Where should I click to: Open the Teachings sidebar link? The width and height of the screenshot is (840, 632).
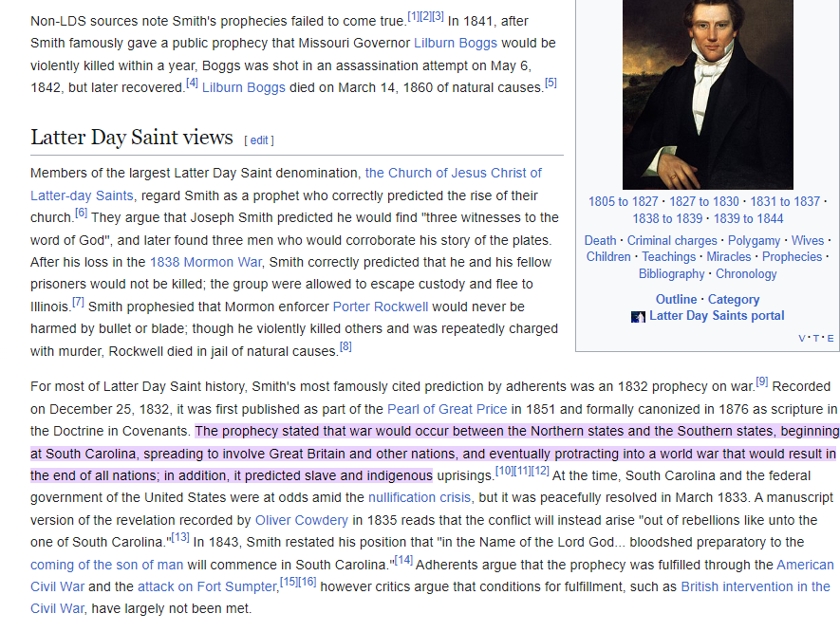coord(668,256)
